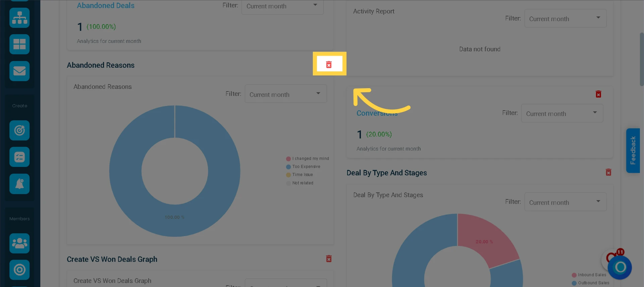
Task: Click the Deal By Type And Stages heading
Action: (387, 173)
